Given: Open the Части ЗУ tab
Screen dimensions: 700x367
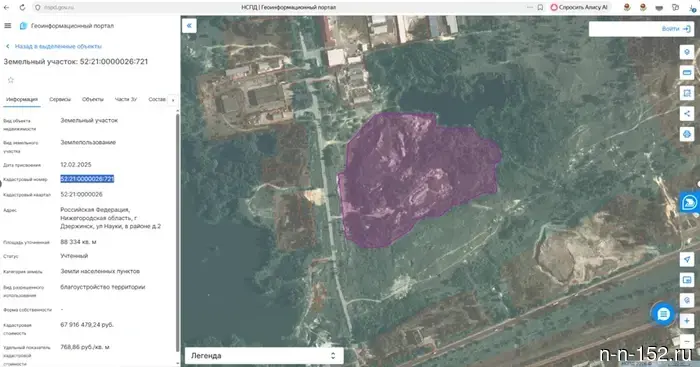Looking at the screenshot, I should 125,100.
